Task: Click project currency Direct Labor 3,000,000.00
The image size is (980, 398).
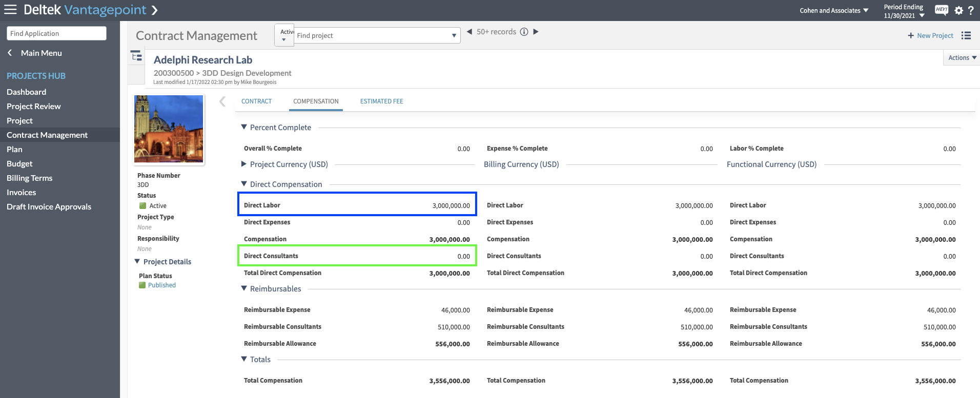Action: coord(451,205)
